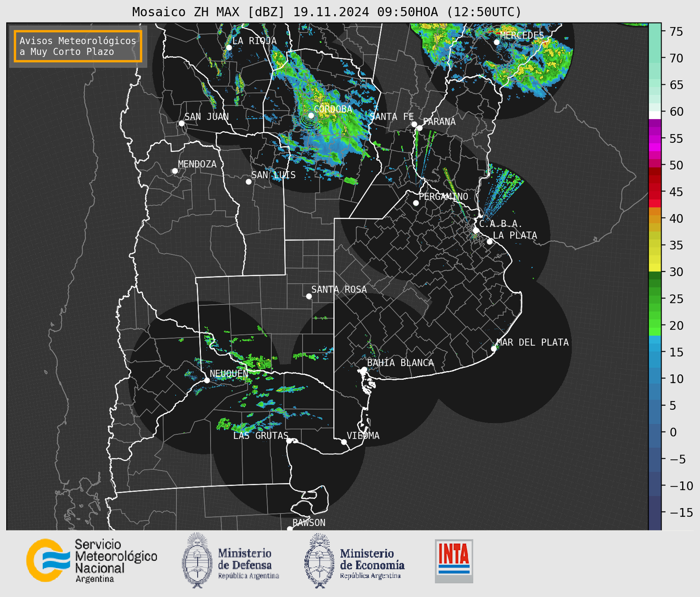Screen dimensions: 700x597
Task: Click the 'CORDOBA' map label
Action: tap(333, 109)
